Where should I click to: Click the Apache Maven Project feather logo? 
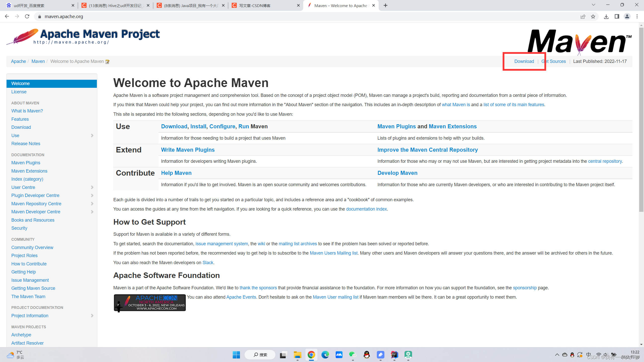[83, 36]
